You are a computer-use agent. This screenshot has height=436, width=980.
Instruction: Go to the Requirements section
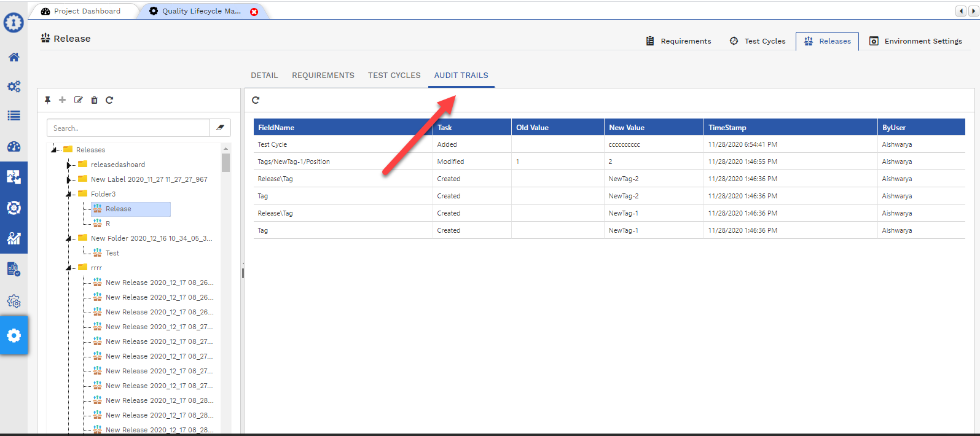click(678, 41)
